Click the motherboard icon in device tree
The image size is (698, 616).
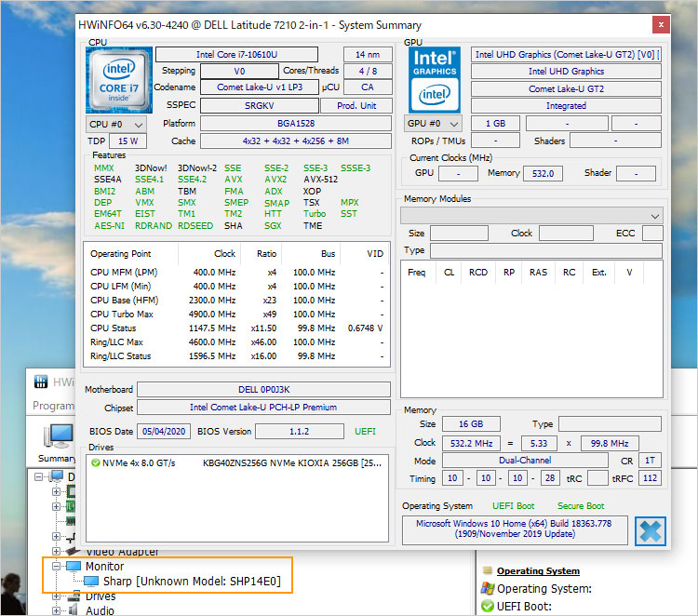(71, 506)
